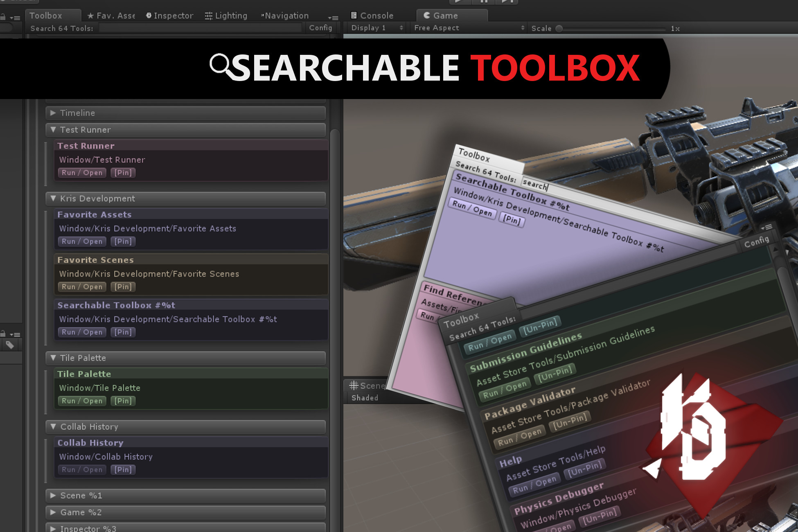
Task: Collapse the Tile Palette group
Action: coord(186,358)
